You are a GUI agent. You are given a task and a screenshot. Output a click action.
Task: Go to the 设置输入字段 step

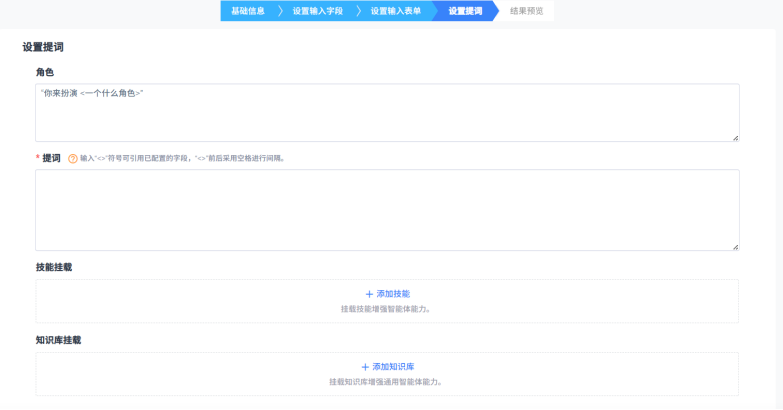tap(318, 11)
